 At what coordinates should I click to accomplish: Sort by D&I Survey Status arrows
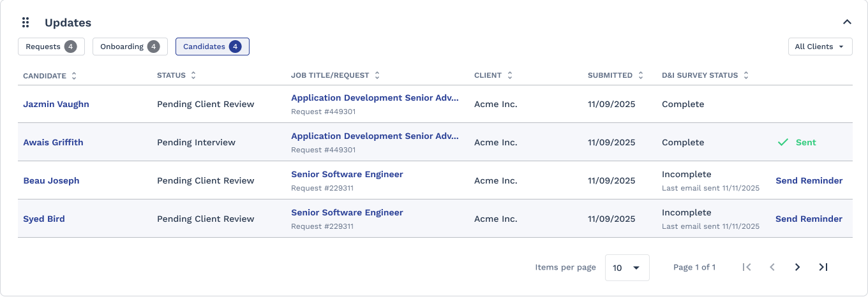coord(746,75)
